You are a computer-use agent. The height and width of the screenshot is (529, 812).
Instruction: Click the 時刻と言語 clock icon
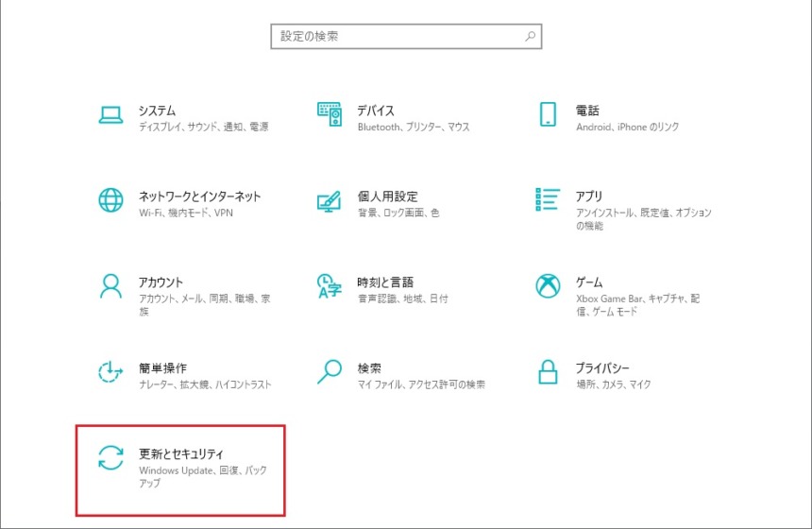point(330,286)
